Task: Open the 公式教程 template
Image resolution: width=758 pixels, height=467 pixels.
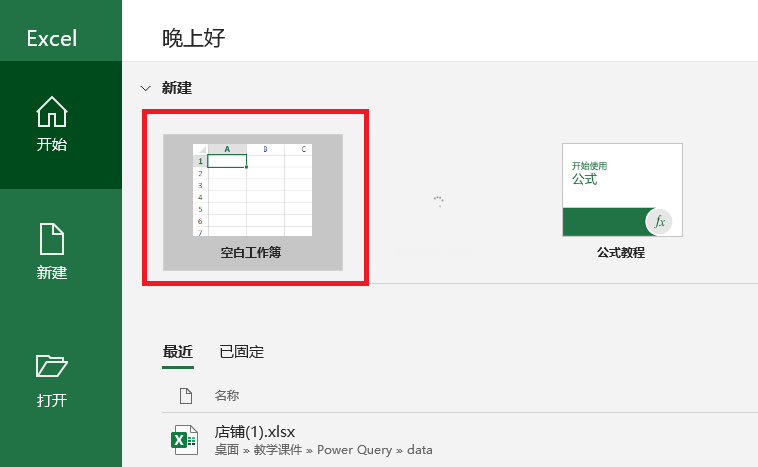Action: click(622, 201)
